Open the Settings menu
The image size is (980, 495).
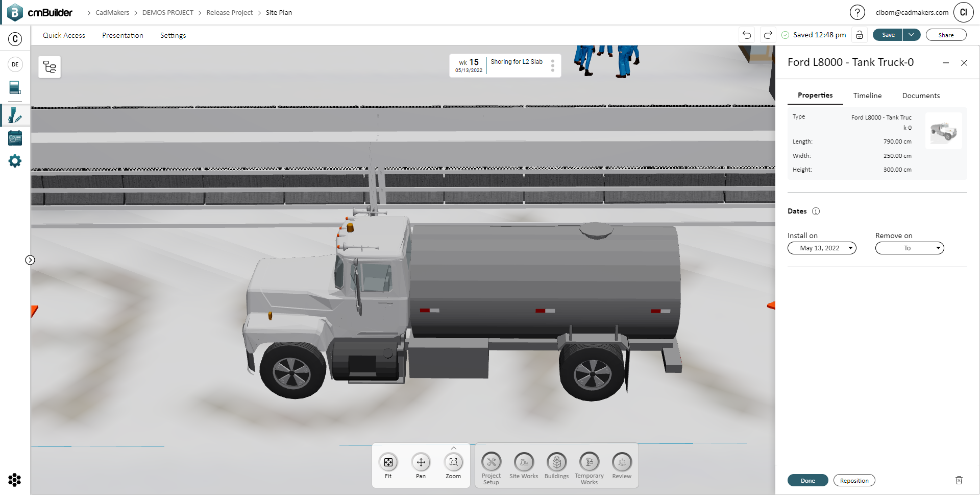(173, 35)
